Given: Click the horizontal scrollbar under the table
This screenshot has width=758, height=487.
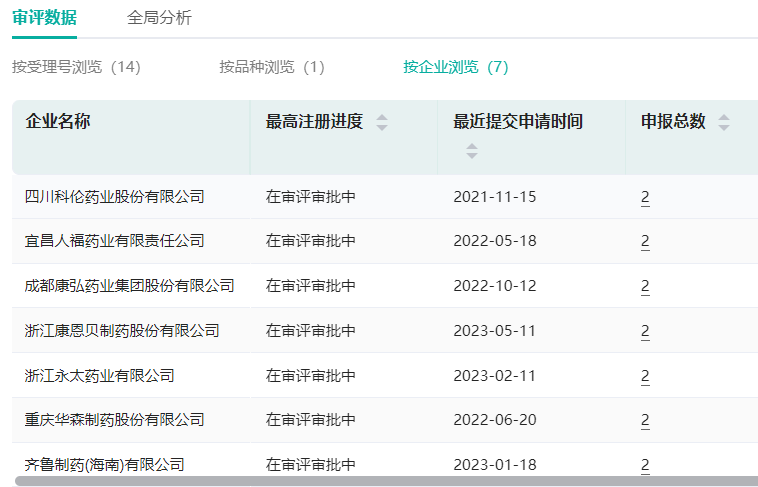Looking at the screenshot, I should [386, 481].
